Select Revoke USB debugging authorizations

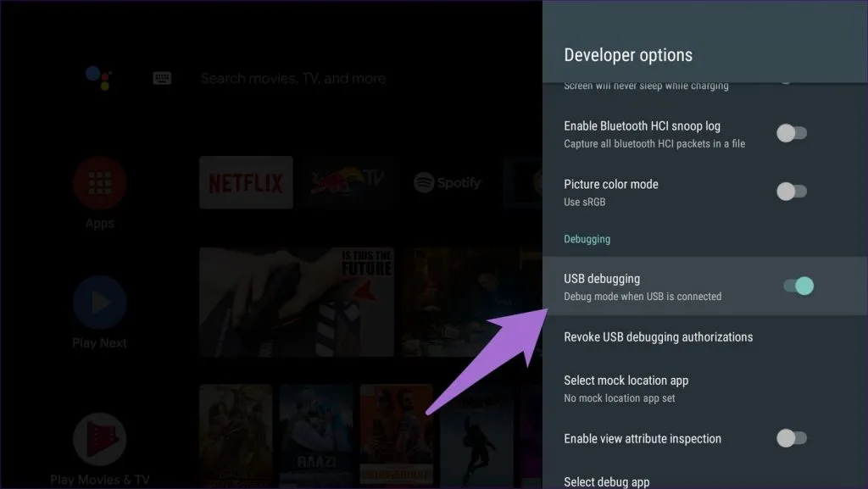pos(658,337)
